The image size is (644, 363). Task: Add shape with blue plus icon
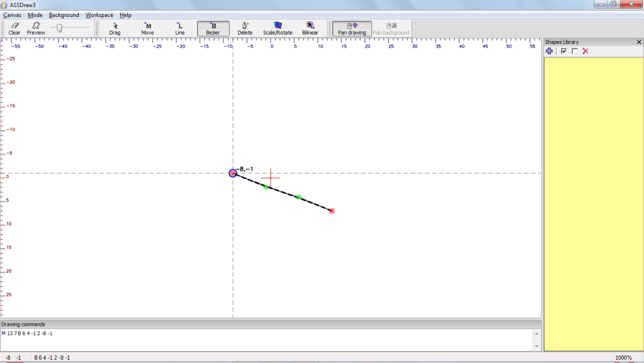[549, 51]
